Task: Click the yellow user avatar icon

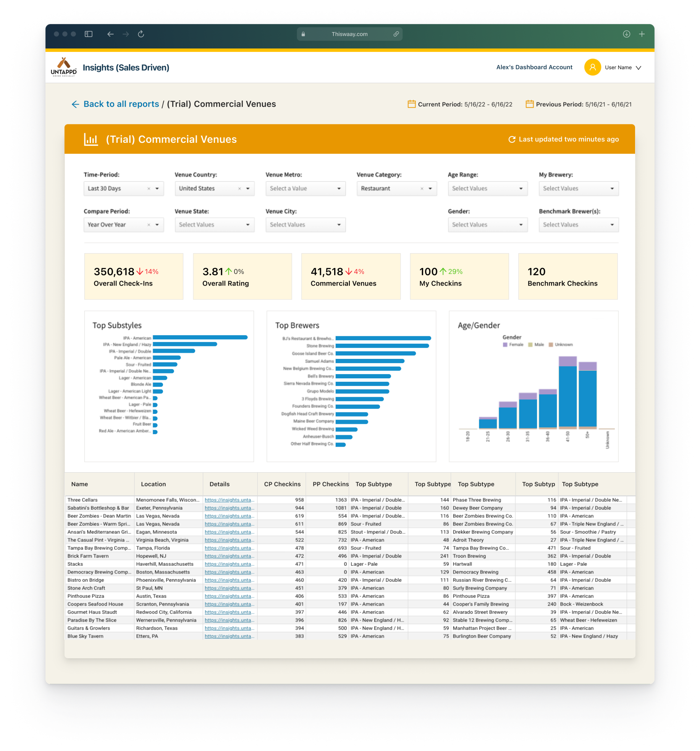Action: pos(592,67)
